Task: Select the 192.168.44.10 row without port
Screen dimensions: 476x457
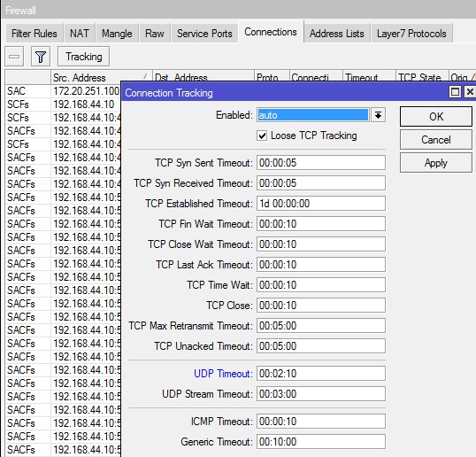Action: coord(63,105)
